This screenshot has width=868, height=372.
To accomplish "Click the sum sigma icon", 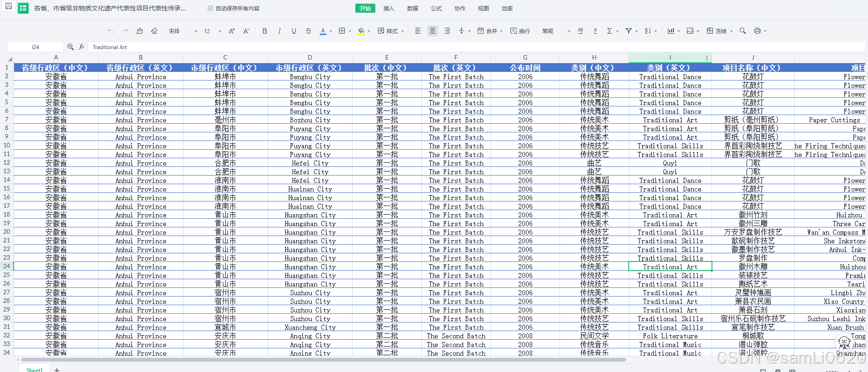I will coord(610,31).
